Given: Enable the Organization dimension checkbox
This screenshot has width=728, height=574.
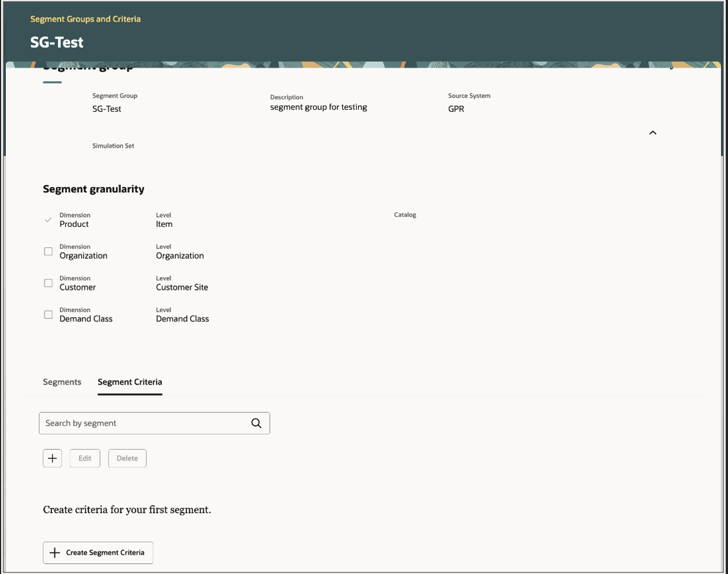Looking at the screenshot, I should pyautogui.click(x=48, y=251).
